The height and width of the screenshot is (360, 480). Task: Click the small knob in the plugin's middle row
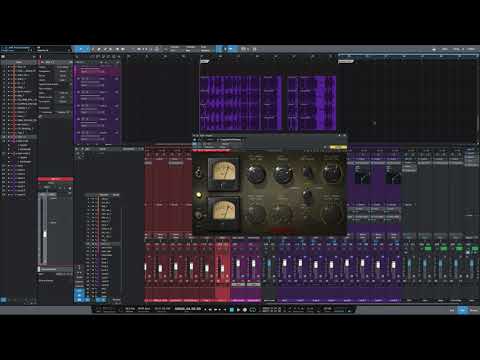(x=307, y=195)
